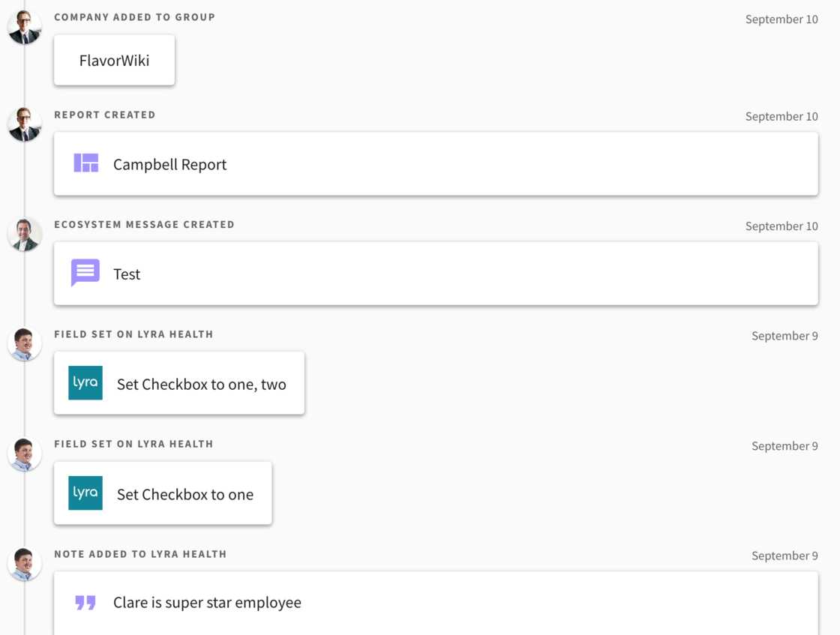
Task: Click the "Note Added to Lyra Health" heading
Action: point(140,554)
